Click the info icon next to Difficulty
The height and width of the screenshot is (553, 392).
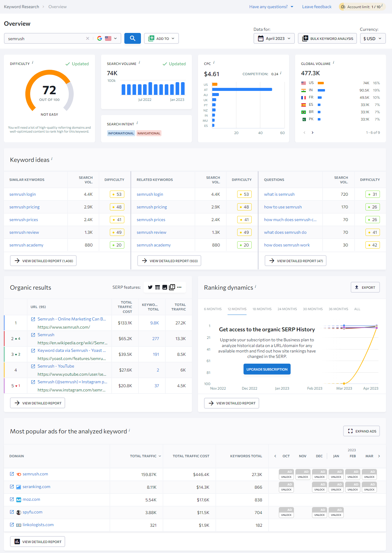pos(33,63)
